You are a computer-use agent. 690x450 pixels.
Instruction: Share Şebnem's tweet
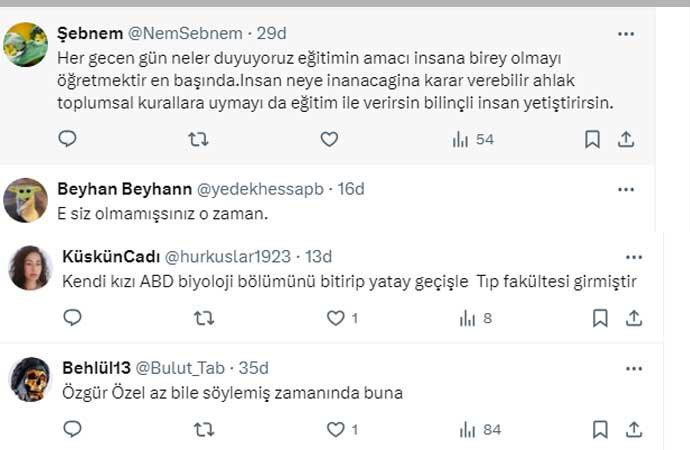[626, 140]
